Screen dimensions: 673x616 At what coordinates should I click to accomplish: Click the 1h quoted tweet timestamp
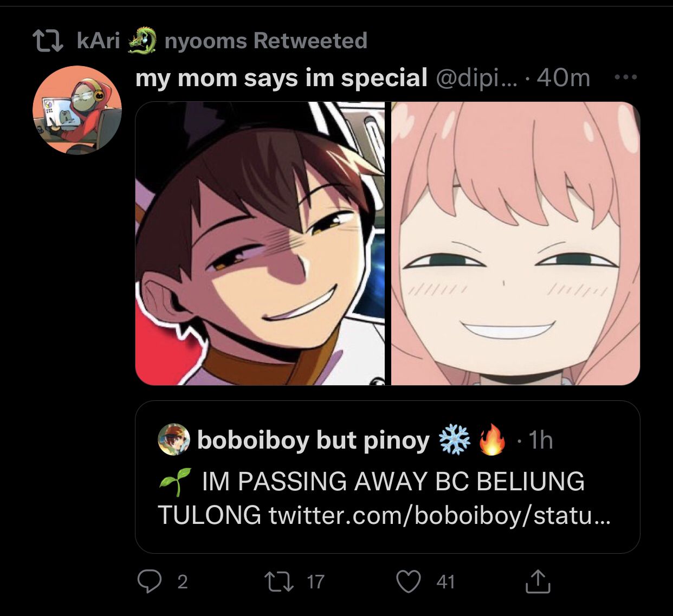pyautogui.click(x=541, y=440)
